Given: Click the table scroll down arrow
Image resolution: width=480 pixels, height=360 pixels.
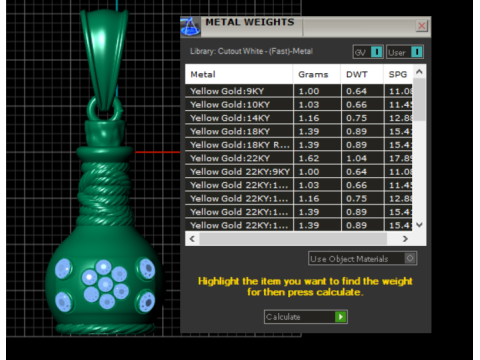Looking at the screenshot, I should tap(419, 225).
